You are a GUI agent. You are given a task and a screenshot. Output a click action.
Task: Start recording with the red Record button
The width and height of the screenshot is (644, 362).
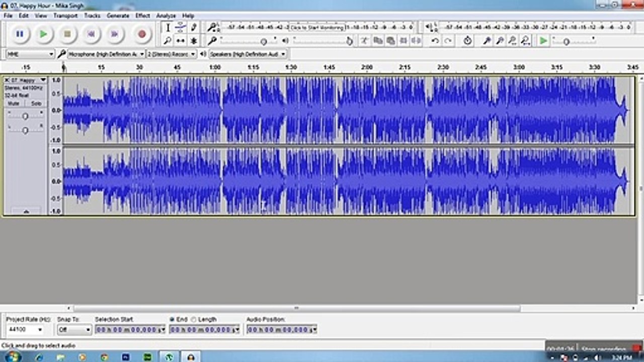coord(142,34)
